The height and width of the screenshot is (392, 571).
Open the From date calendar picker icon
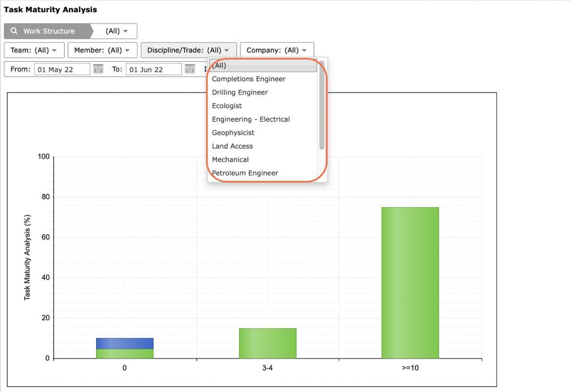[x=98, y=69]
